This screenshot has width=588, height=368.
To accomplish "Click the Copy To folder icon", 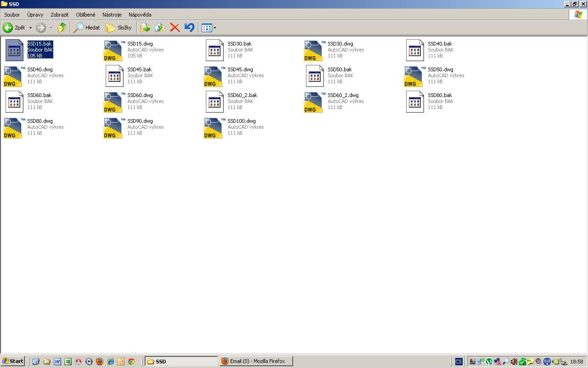I will (x=160, y=28).
